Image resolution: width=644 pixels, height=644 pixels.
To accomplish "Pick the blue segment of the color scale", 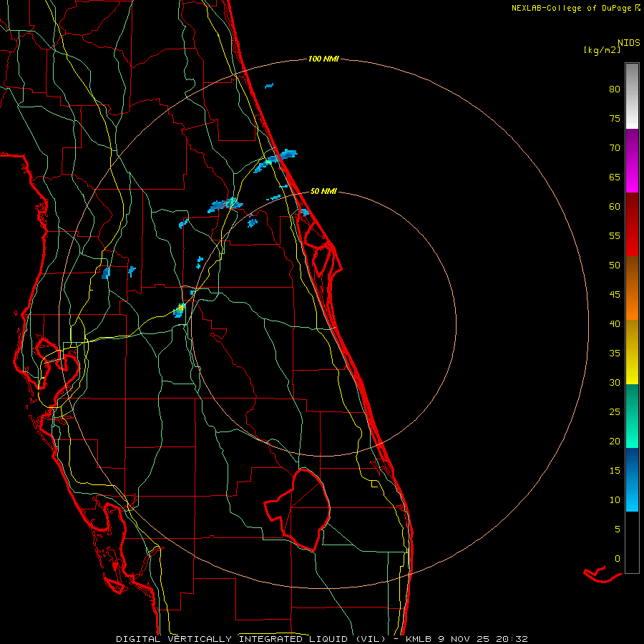I will point(632,479).
